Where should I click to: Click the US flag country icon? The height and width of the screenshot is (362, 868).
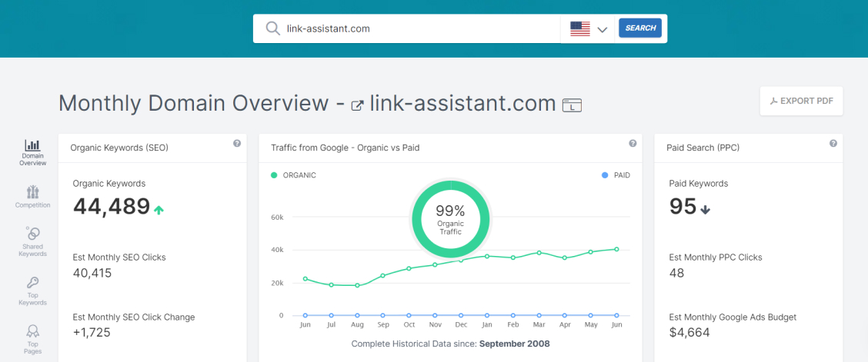580,28
